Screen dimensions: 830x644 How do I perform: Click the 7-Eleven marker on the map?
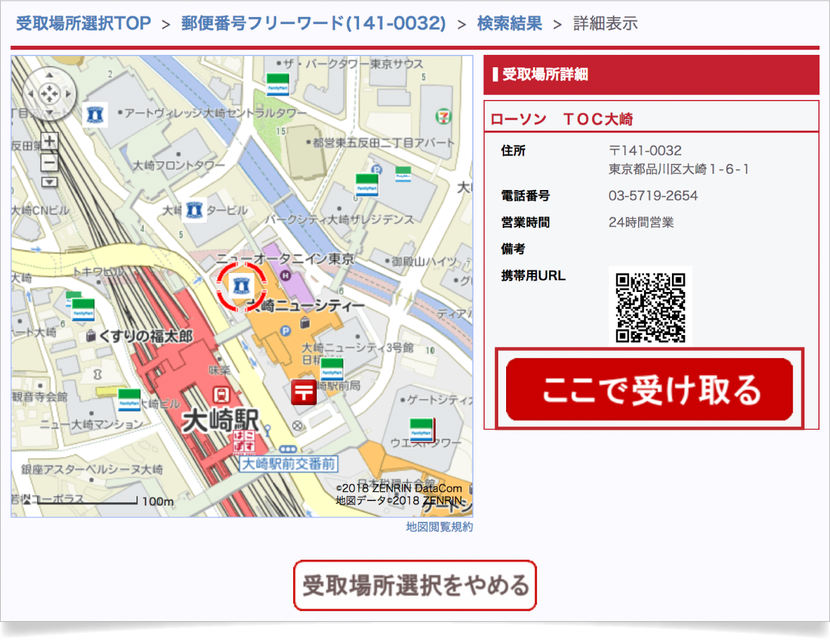tap(444, 117)
